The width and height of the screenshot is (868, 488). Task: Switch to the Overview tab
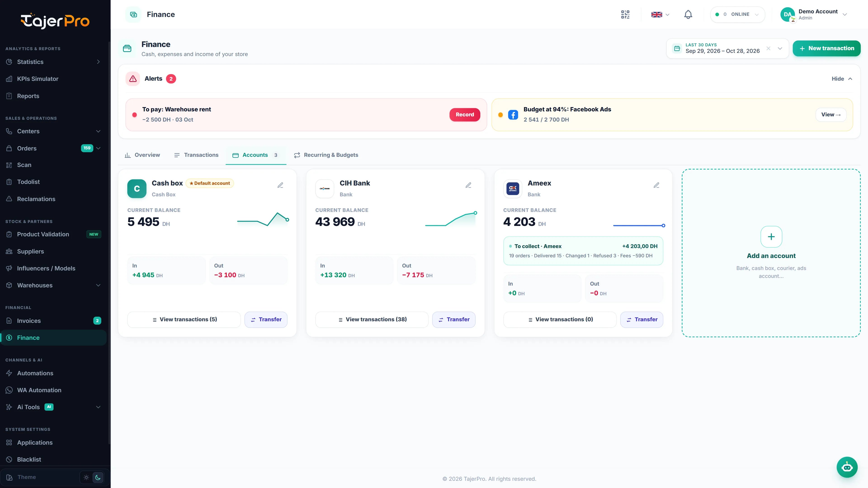click(x=142, y=155)
